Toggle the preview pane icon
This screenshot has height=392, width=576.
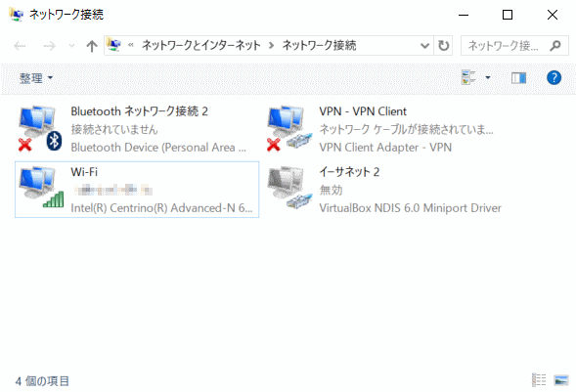click(x=518, y=78)
